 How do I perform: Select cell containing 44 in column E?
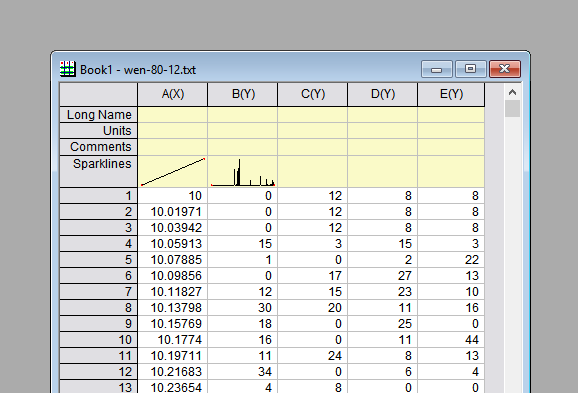451,340
